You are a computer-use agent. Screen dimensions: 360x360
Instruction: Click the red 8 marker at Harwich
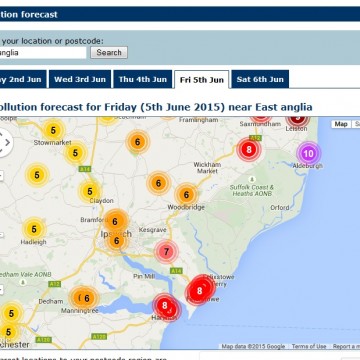coord(166,307)
